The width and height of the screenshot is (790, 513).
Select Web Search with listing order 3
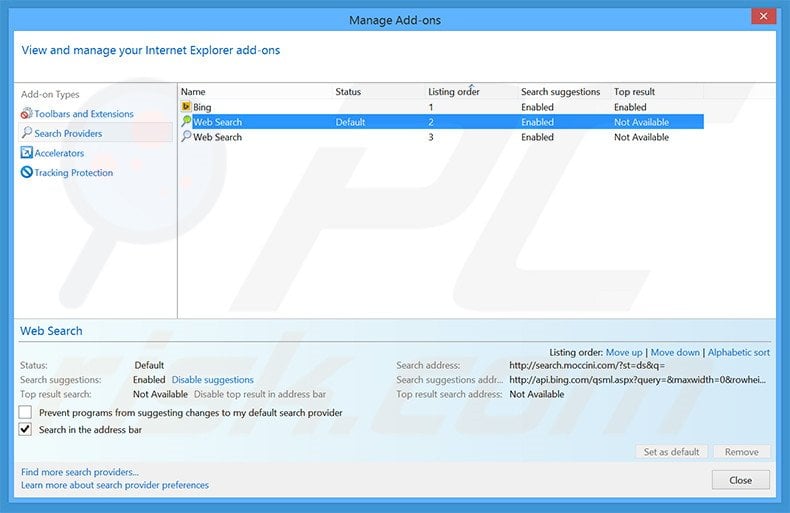click(x=442, y=137)
